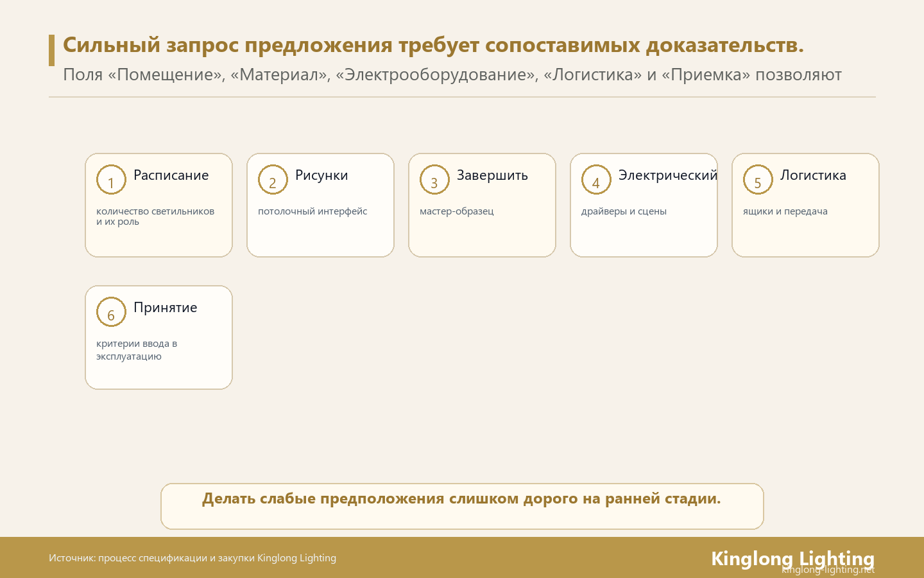924x578 pixels.
Task: Select the «Рисунки» card title
Action: (321, 175)
